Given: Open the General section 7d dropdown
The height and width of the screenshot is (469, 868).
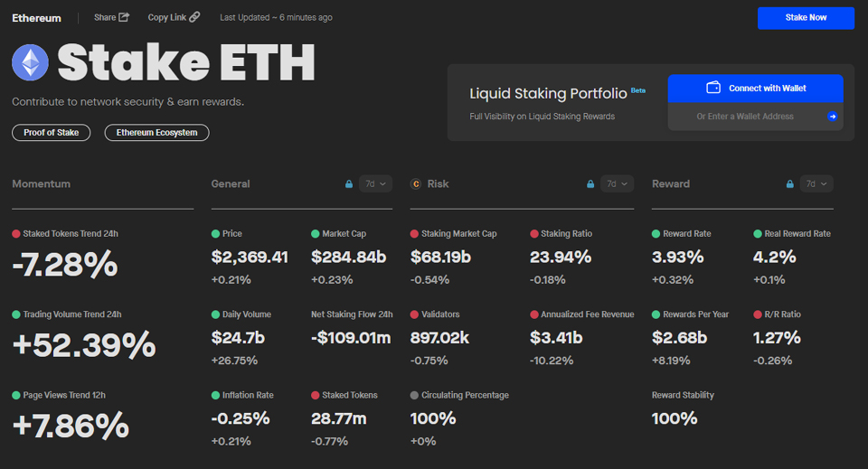Looking at the screenshot, I should [x=375, y=184].
